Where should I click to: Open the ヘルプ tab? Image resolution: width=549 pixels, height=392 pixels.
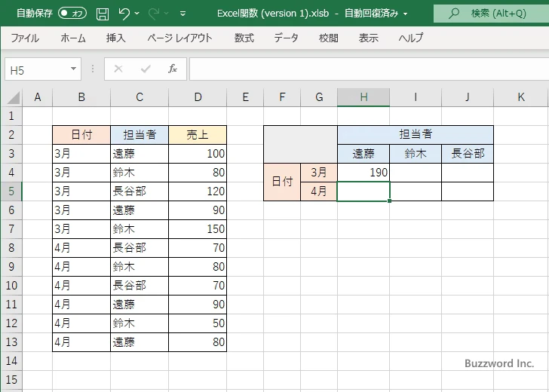[411, 38]
